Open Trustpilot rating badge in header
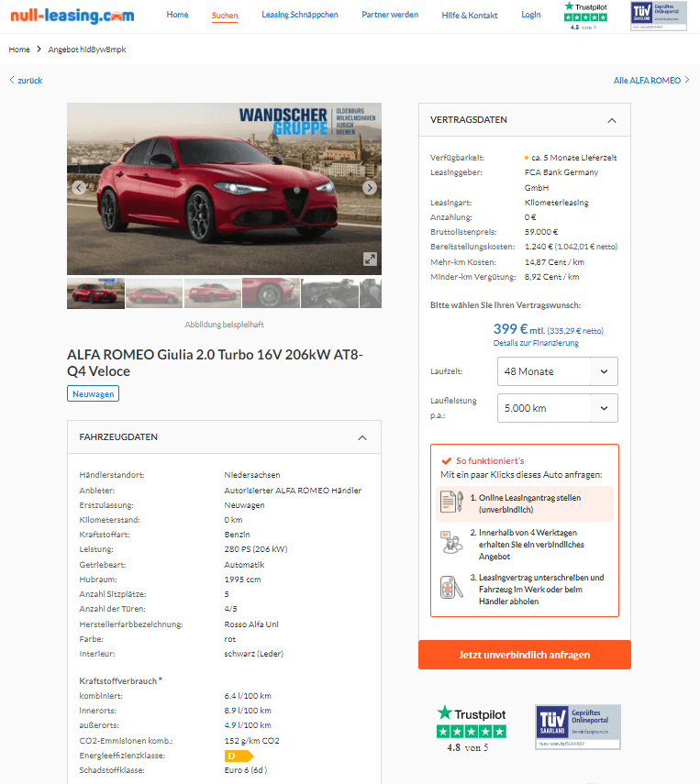Image resolution: width=700 pixels, height=784 pixels. click(585, 16)
